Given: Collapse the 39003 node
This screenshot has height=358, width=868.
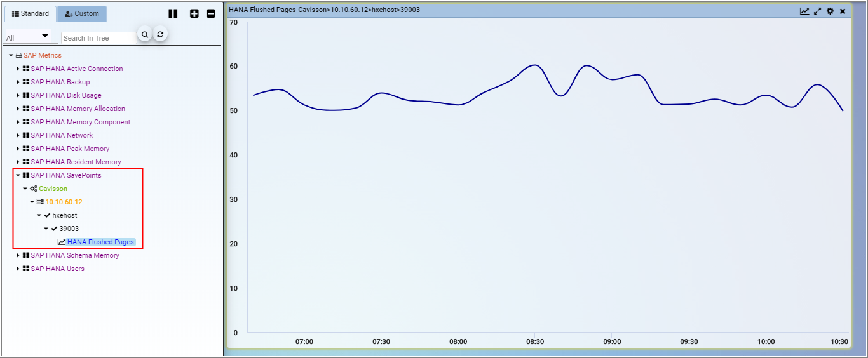Looking at the screenshot, I should pos(46,229).
